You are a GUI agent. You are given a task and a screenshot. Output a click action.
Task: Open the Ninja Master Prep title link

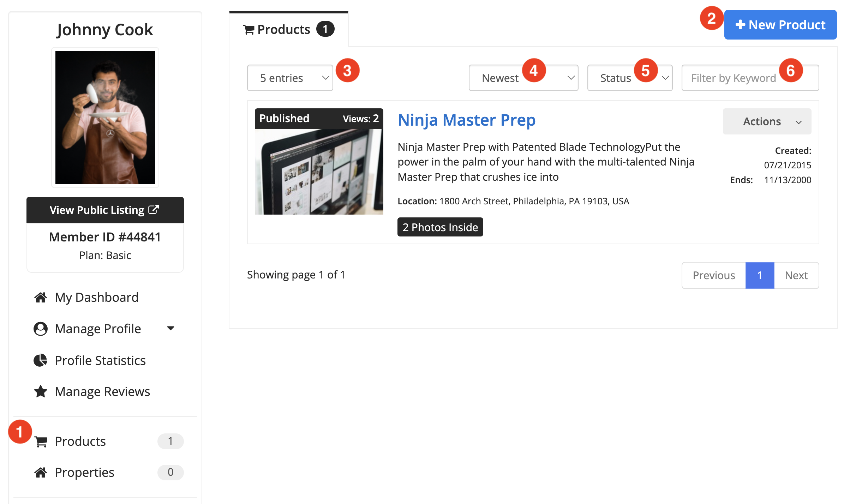[x=466, y=120]
